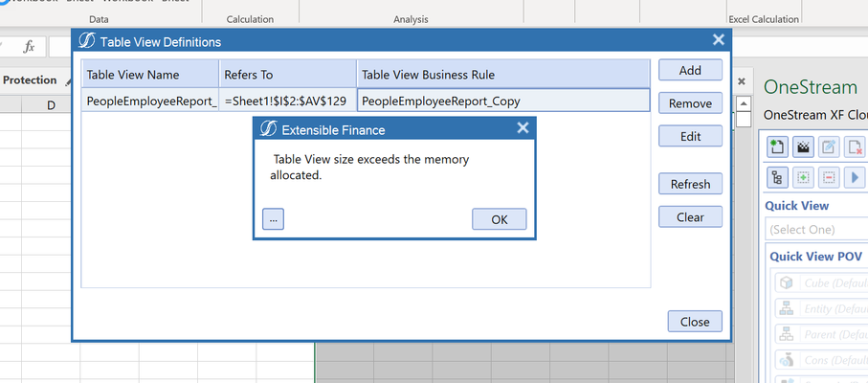Select the =Sheet1!$I$2:$AV$129 Refers To cell
Screen dimensions: 868x383
(x=288, y=101)
